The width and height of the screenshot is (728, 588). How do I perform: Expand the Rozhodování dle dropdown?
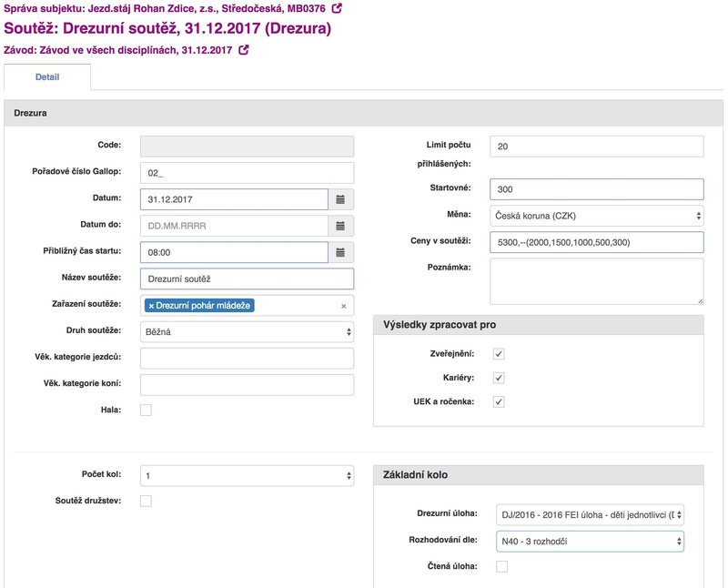coord(590,542)
